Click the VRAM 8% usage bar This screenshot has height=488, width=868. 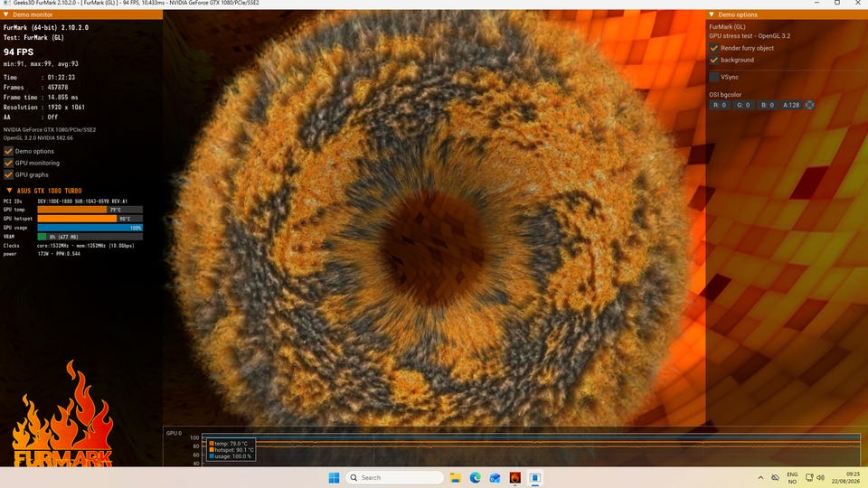(90, 236)
